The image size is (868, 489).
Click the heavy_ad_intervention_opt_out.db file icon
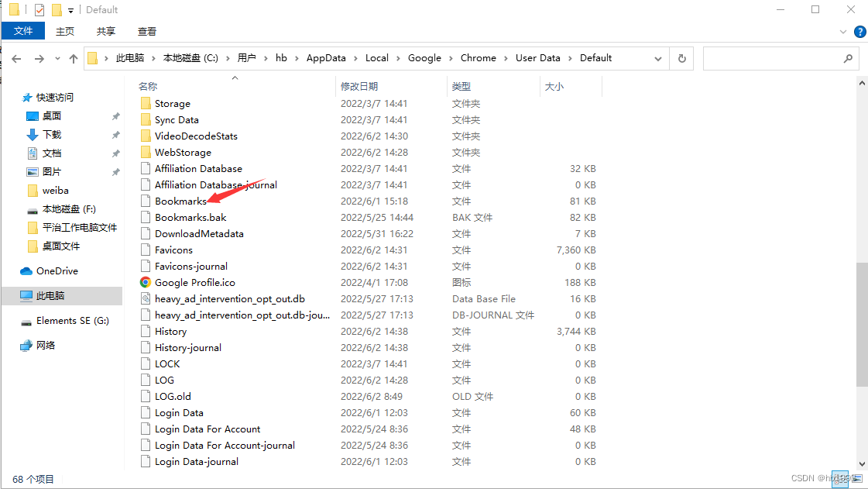tap(146, 299)
